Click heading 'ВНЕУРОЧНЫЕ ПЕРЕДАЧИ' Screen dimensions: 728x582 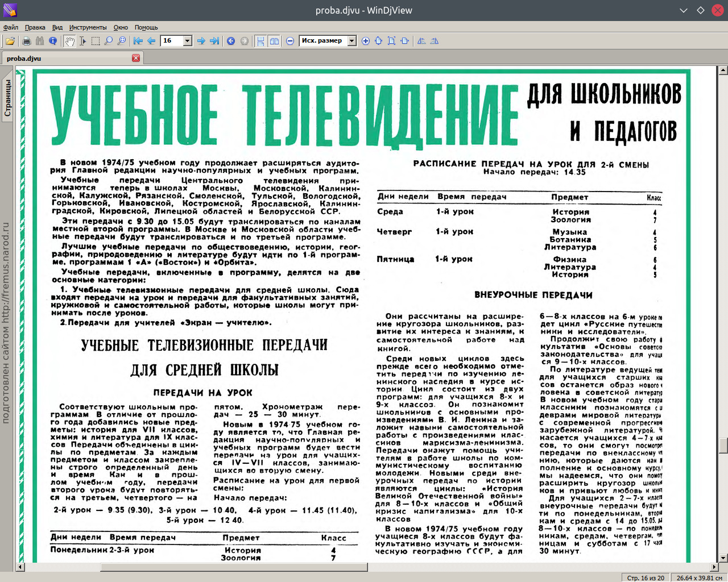click(533, 295)
